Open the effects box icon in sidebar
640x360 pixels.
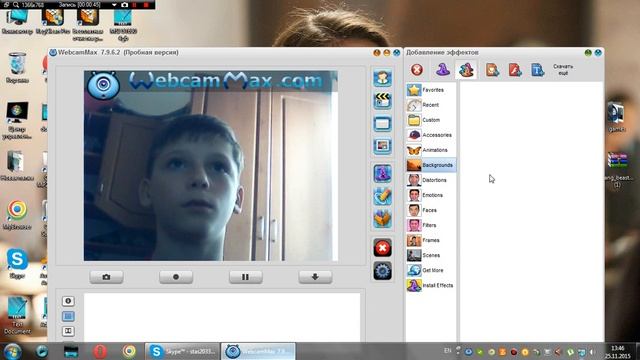[382, 219]
